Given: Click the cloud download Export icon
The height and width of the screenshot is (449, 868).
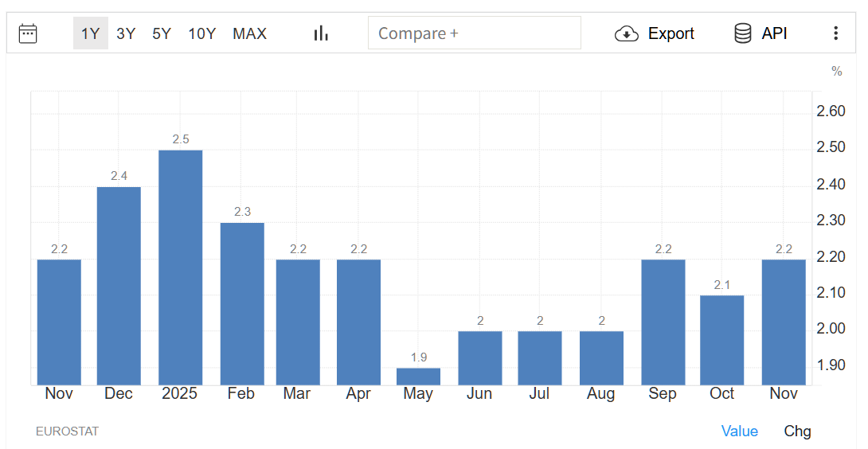Looking at the screenshot, I should coord(627,33).
